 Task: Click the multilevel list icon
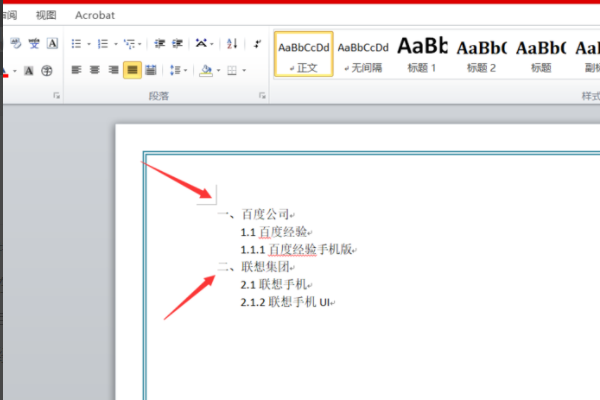[129, 44]
